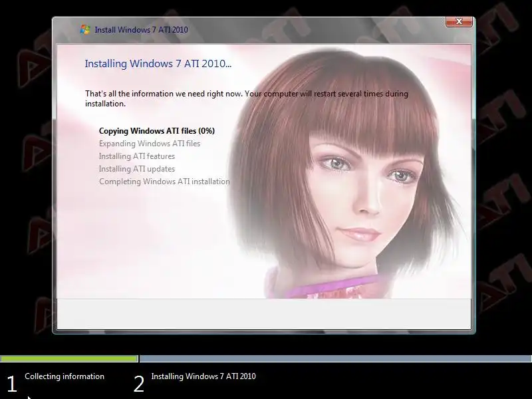Click 'Installing ATI updates' step
This screenshot has height=399, width=532.
[137, 169]
